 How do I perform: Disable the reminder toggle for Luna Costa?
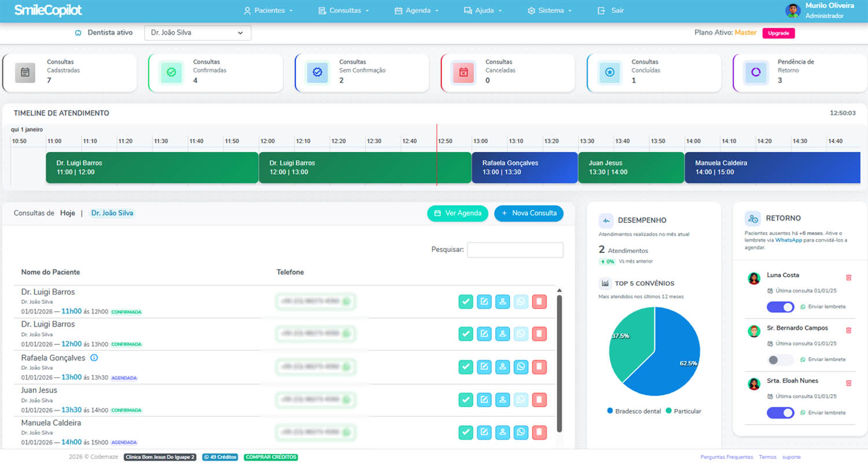(780, 307)
